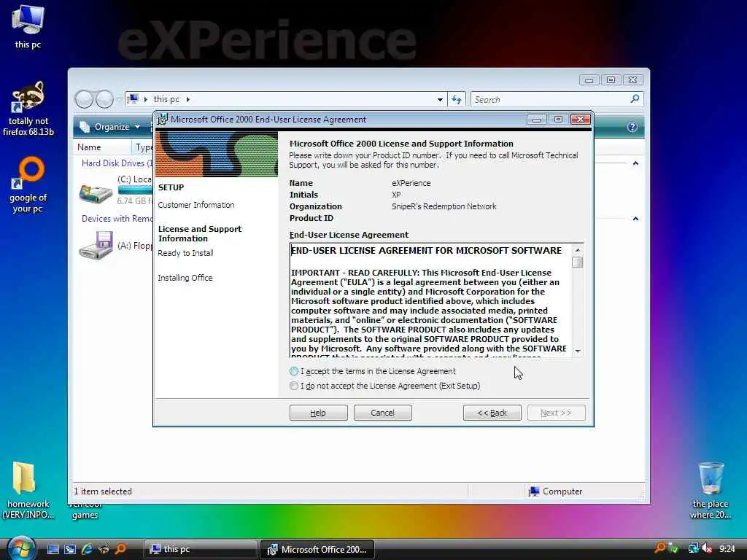
Task: Switch to Microsoft Office 200... taskbar button
Action: pos(317,549)
